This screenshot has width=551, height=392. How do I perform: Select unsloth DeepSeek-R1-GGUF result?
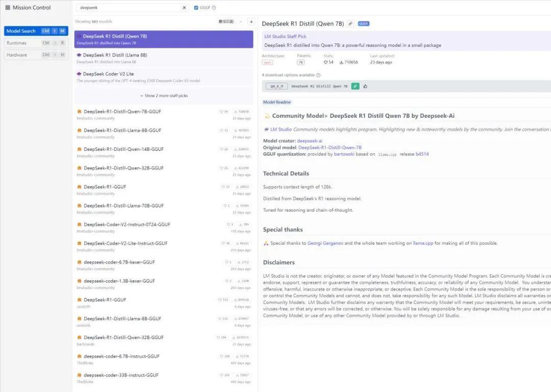tap(164, 303)
